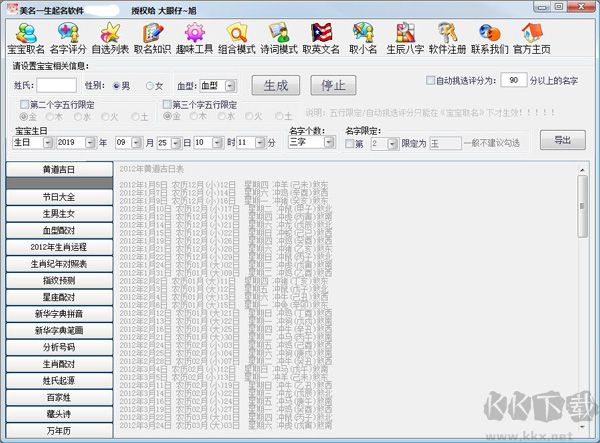Open 指纹预测 side button
Screen dimensions: 600x443
pyautogui.click(x=59, y=280)
